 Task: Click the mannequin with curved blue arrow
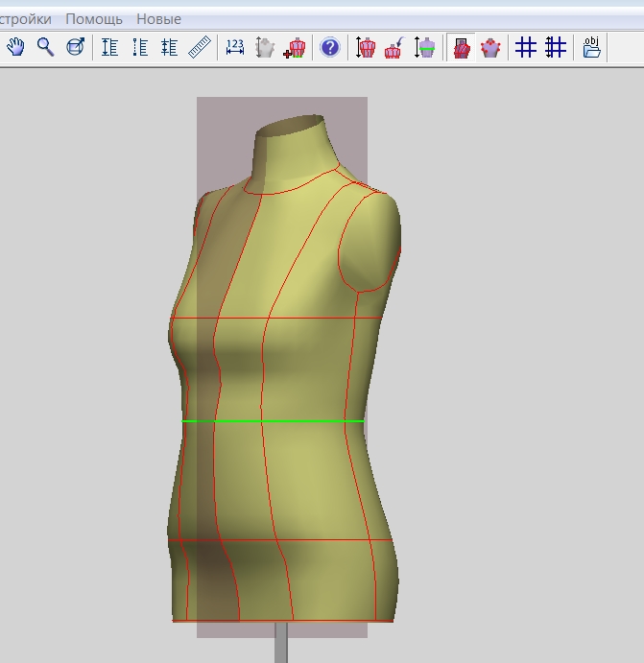[394, 47]
